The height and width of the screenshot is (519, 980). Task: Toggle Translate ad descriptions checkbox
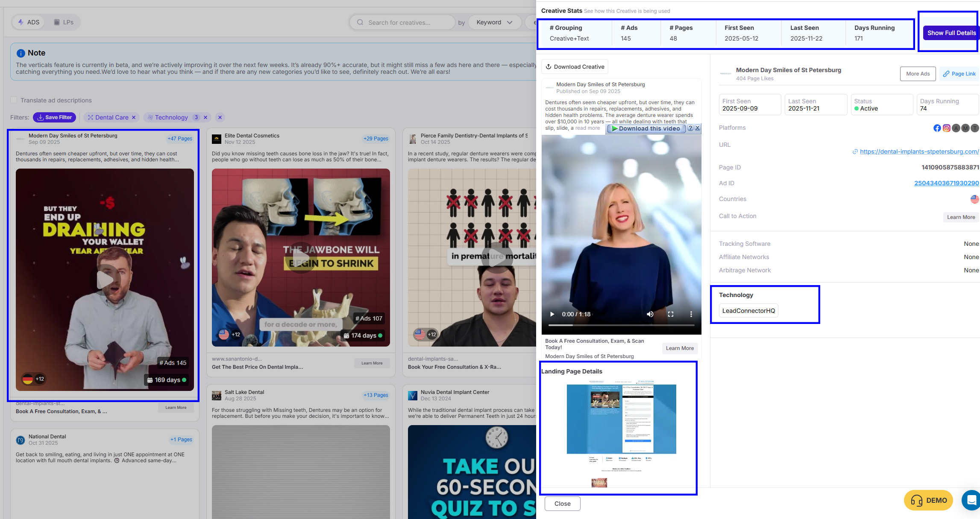pyautogui.click(x=14, y=100)
